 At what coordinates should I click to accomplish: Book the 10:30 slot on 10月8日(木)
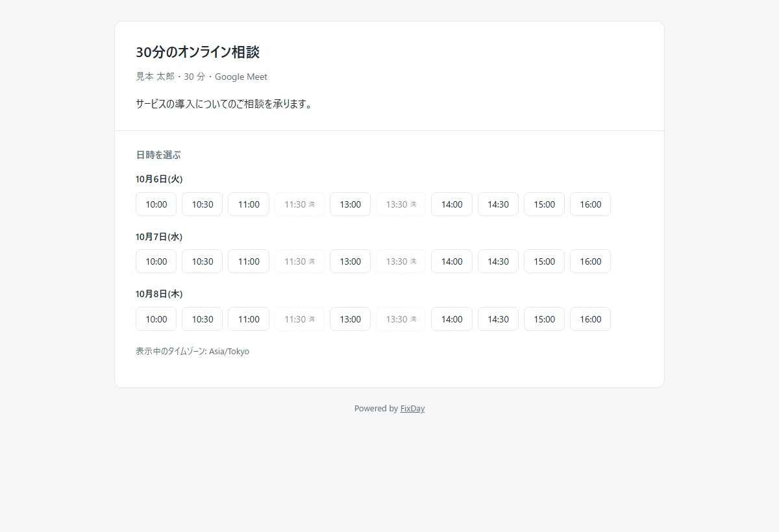[x=203, y=319]
